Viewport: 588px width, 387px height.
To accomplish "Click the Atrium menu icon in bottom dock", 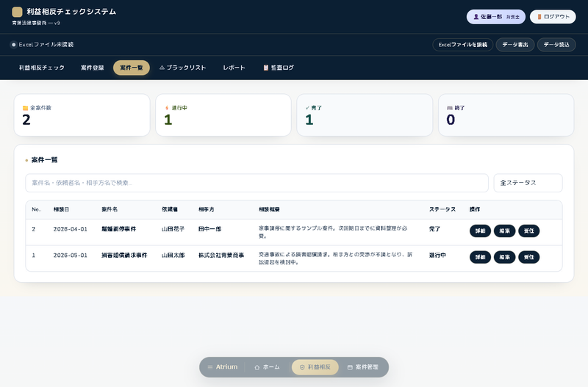I will point(210,367).
